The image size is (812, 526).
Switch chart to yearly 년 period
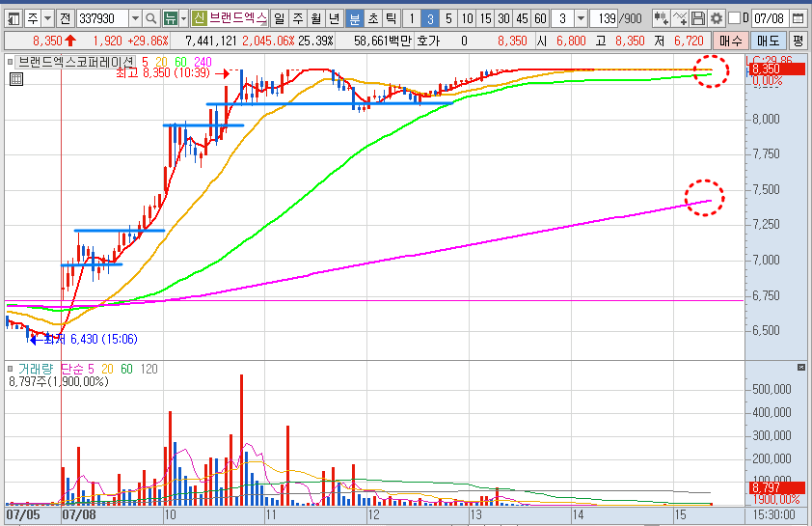click(x=334, y=19)
